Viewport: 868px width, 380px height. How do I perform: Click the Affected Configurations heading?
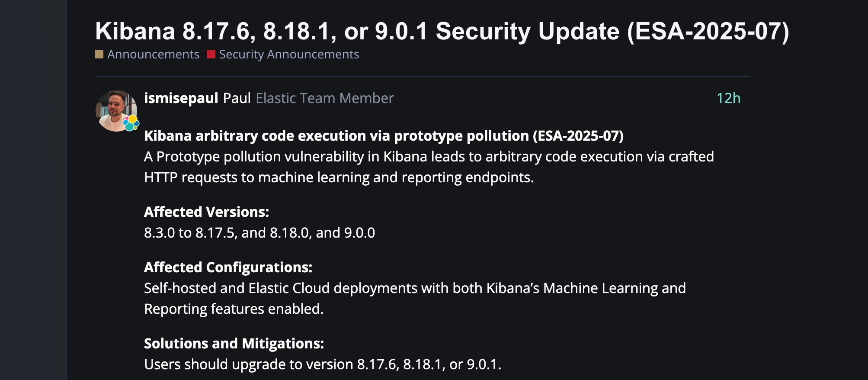(x=228, y=267)
